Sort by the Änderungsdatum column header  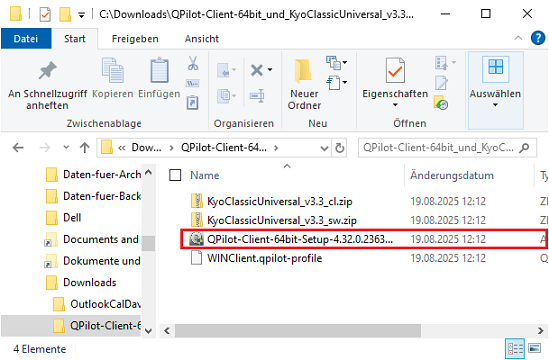click(x=452, y=175)
